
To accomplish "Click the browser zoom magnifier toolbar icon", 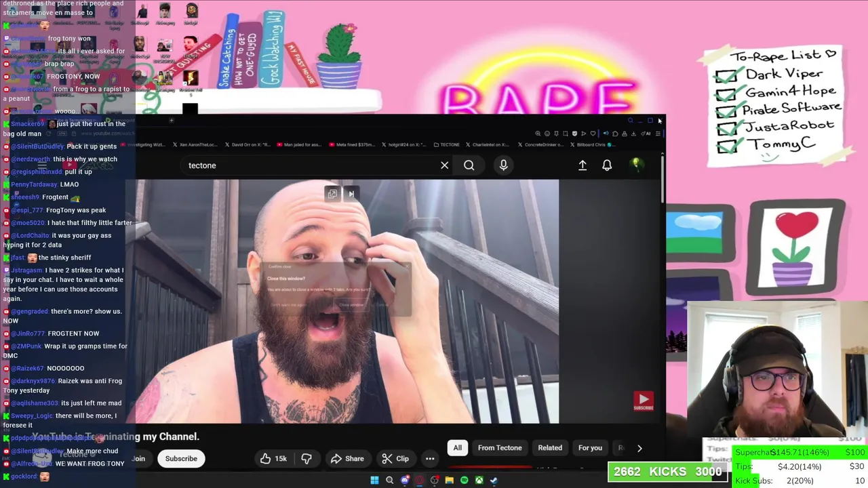I will click(538, 134).
